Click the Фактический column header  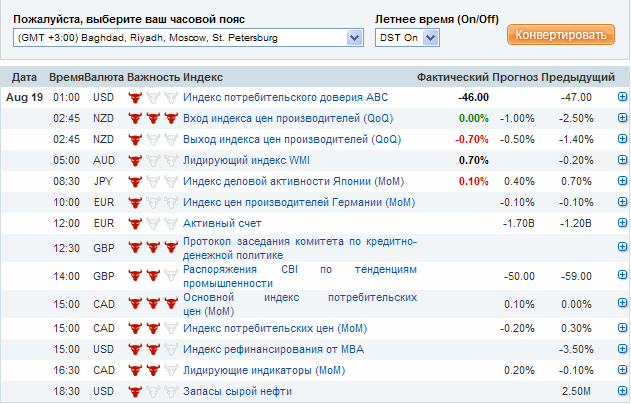[x=452, y=77]
